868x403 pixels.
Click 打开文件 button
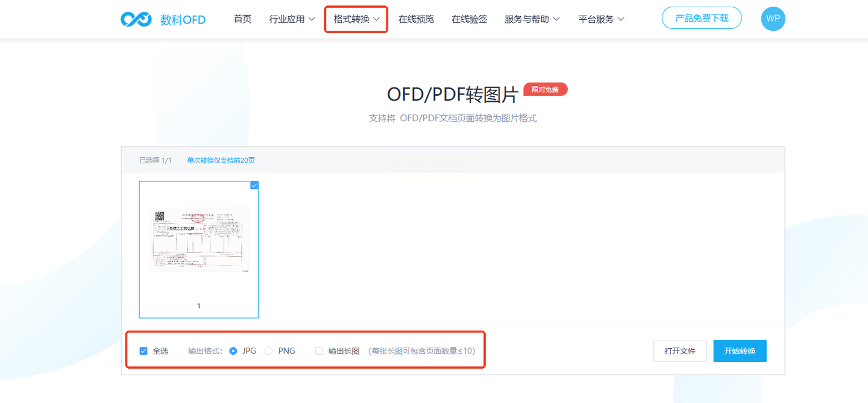point(680,351)
